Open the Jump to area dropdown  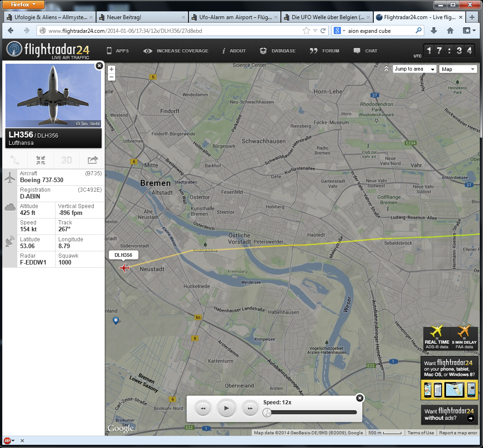pyautogui.click(x=414, y=69)
